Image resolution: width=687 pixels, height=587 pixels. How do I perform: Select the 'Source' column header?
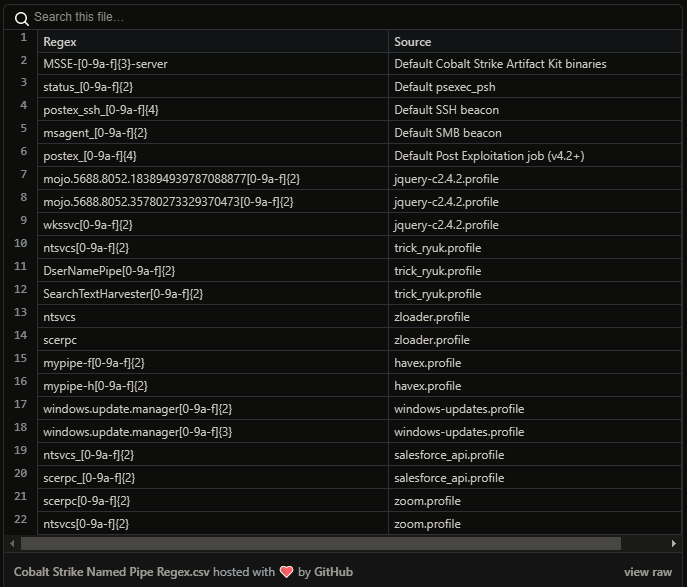click(x=535, y=42)
